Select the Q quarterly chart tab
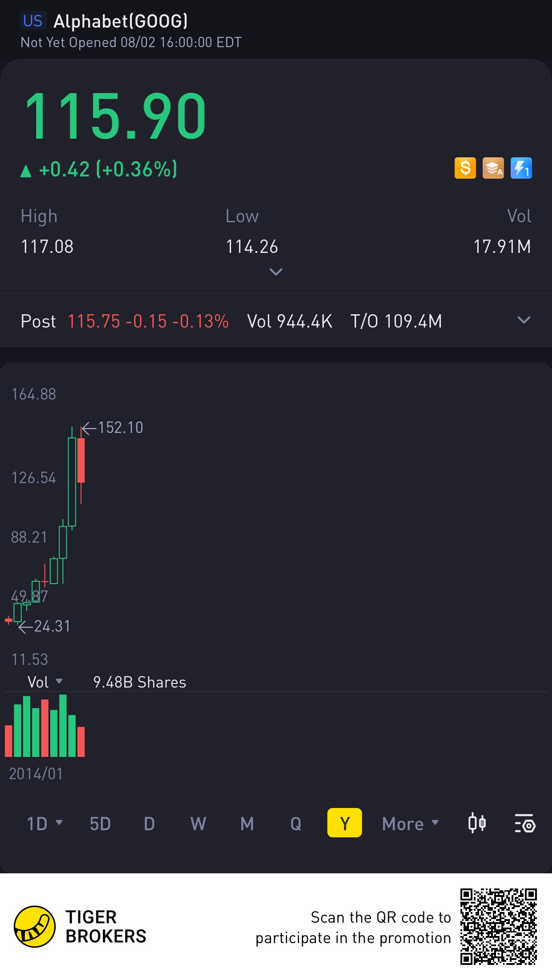This screenshot has width=552, height=980. tap(296, 824)
